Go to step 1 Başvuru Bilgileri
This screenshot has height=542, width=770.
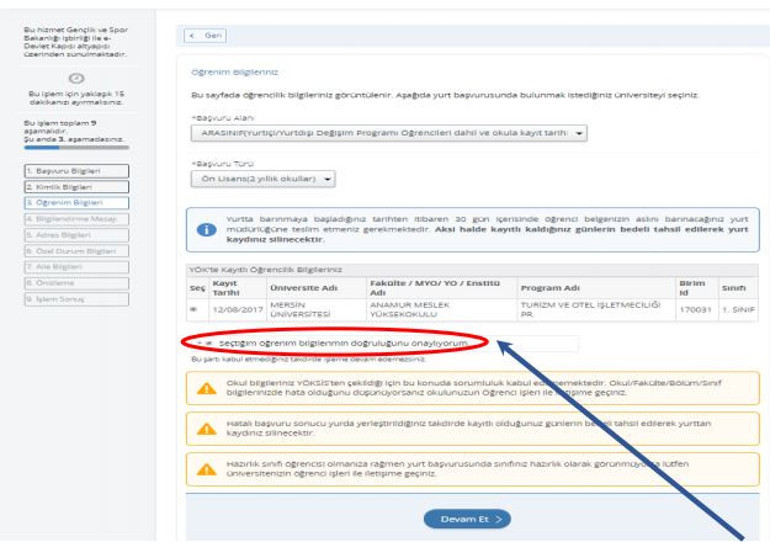coord(76,171)
